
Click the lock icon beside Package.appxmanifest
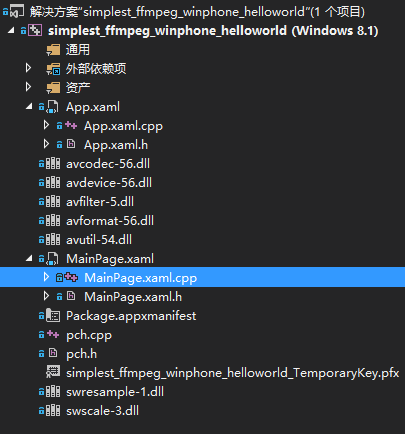(41, 315)
